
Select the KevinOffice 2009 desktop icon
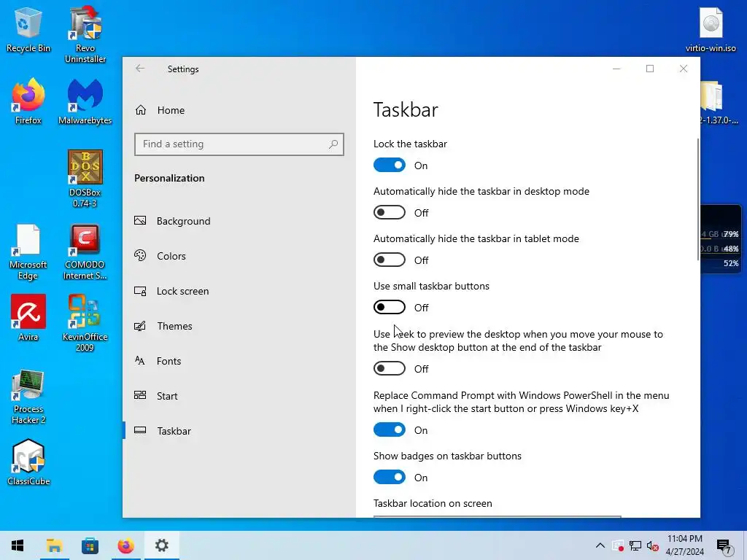(85, 323)
